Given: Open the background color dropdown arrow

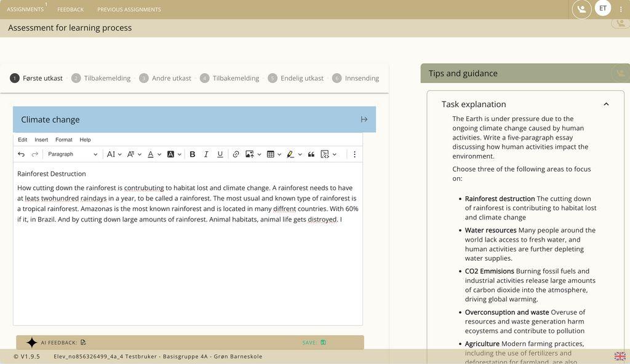Looking at the screenshot, I should 179,154.
